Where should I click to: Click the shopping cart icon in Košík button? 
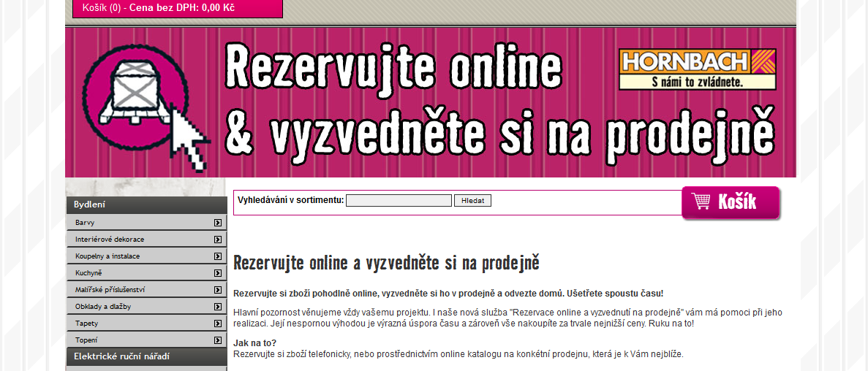pos(701,202)
